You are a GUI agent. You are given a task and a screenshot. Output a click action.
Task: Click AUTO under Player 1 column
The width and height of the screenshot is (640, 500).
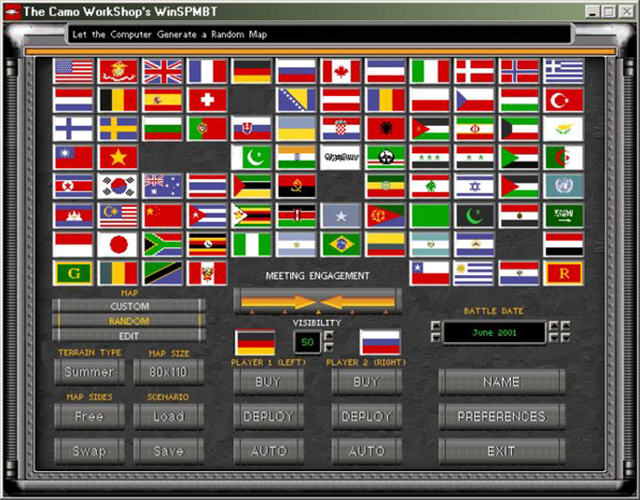[269, 451]
